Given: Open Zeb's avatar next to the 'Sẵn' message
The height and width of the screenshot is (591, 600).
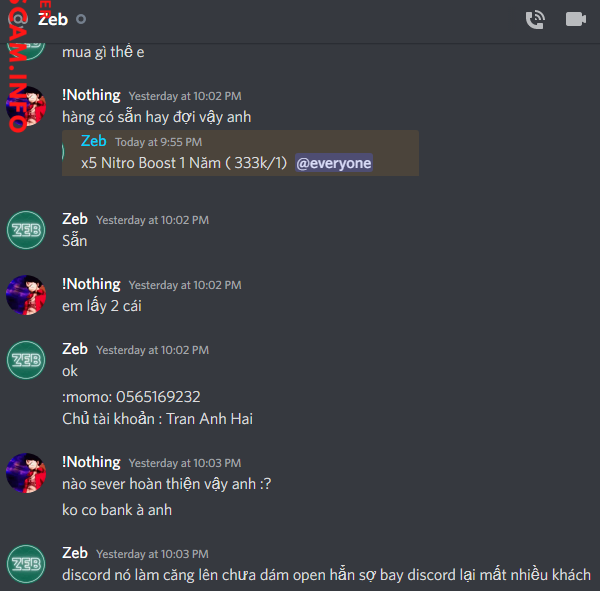Looking at the screenshot, I should tap(26, 230).
